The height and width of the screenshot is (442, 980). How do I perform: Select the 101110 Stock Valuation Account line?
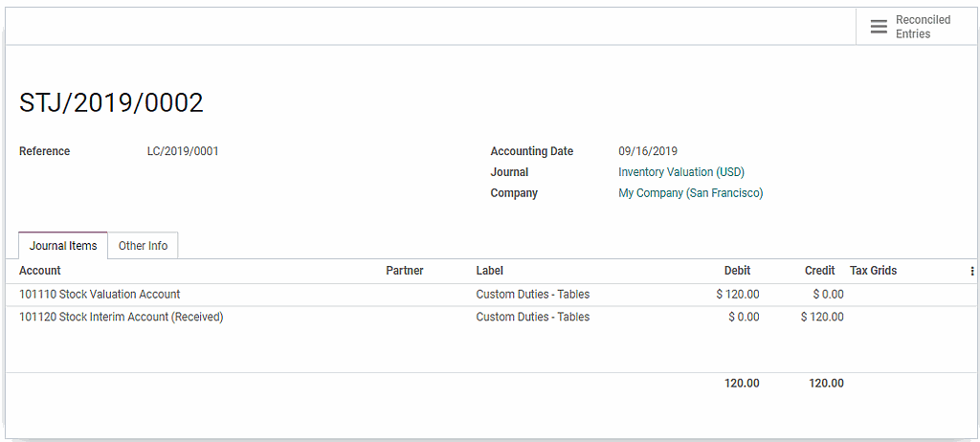tap(100, 295)
